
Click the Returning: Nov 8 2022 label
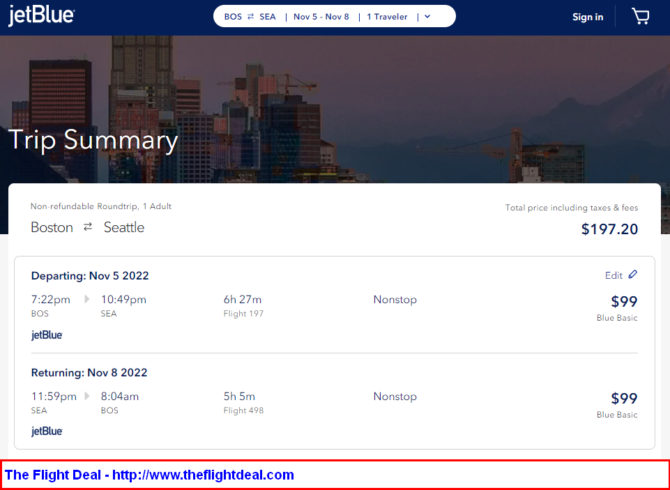click(x=89, y=373)
